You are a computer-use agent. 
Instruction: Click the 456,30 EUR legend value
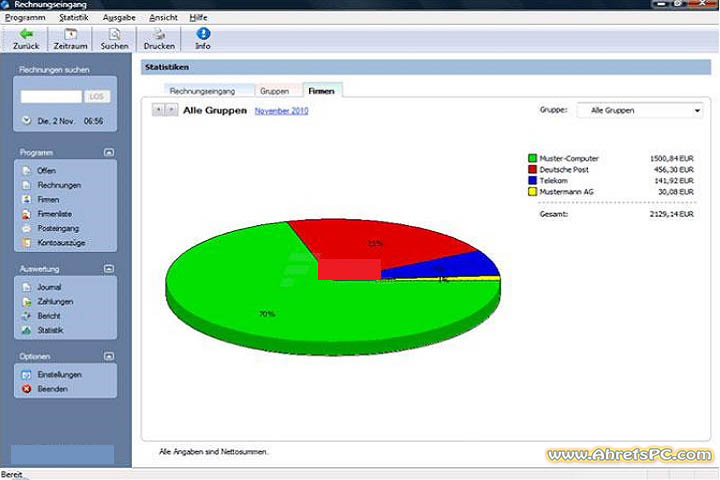click(674, 169)
